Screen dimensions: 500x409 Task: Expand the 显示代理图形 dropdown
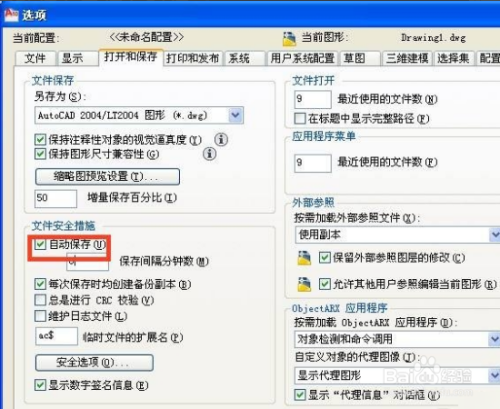coord(495,376)
